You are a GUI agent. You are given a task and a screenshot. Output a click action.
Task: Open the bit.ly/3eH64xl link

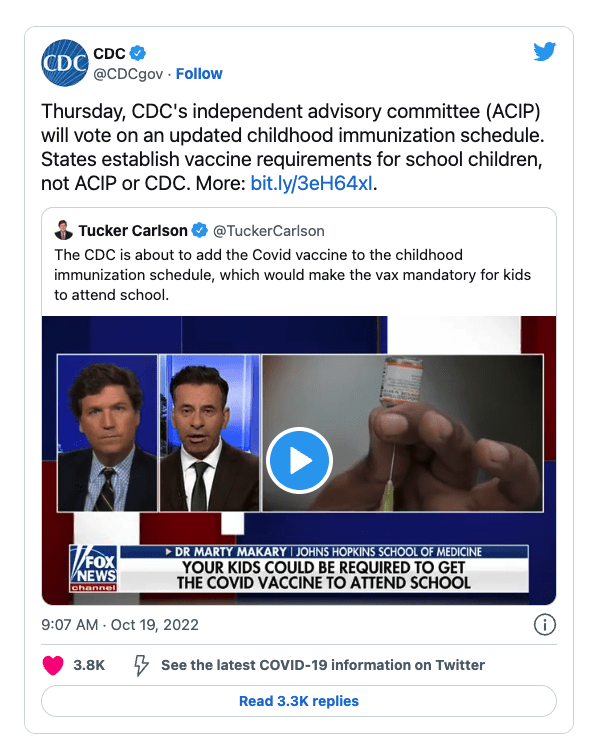coord(311,183)
